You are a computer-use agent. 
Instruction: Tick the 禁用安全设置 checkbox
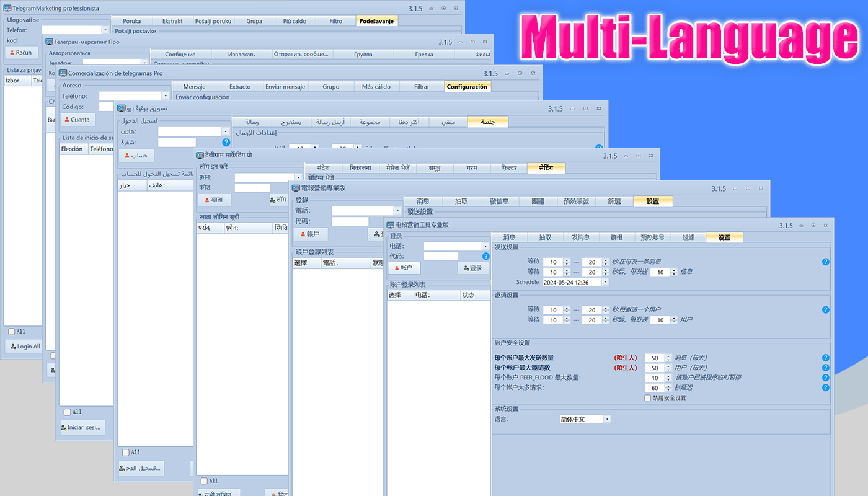click(648, 397)
